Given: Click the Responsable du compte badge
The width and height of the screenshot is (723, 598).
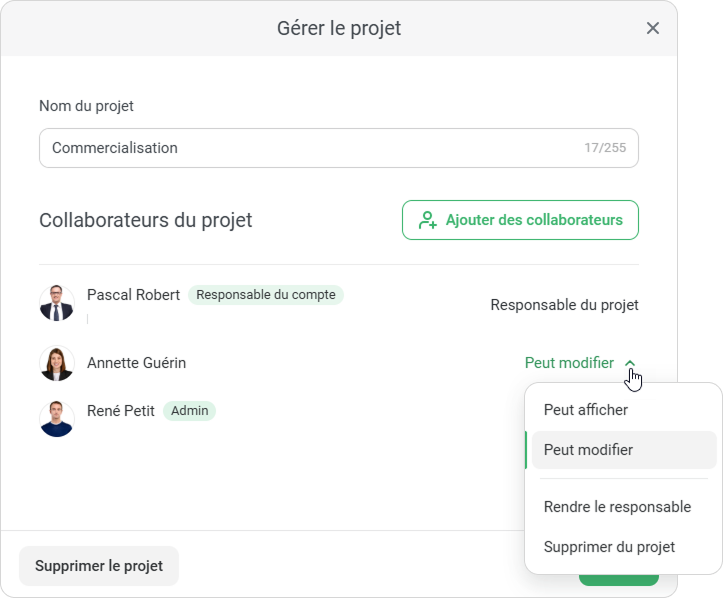Looking at the screenshot, I should click(x=266, y=295).
